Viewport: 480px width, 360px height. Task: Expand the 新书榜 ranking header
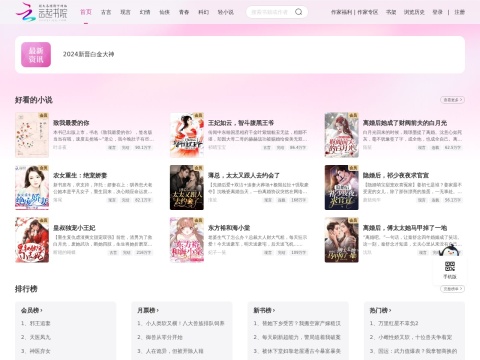(x=264, y=310)
